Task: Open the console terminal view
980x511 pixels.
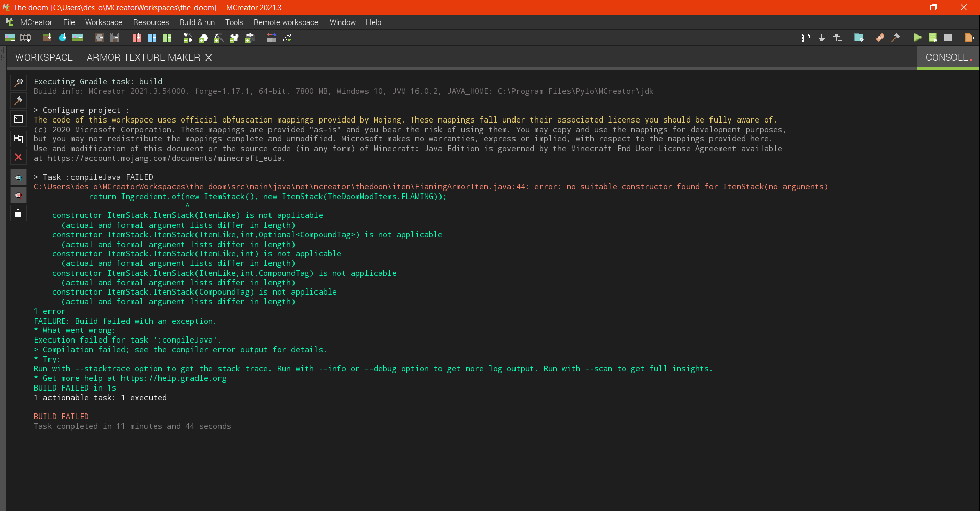Action: click(19, 118)
